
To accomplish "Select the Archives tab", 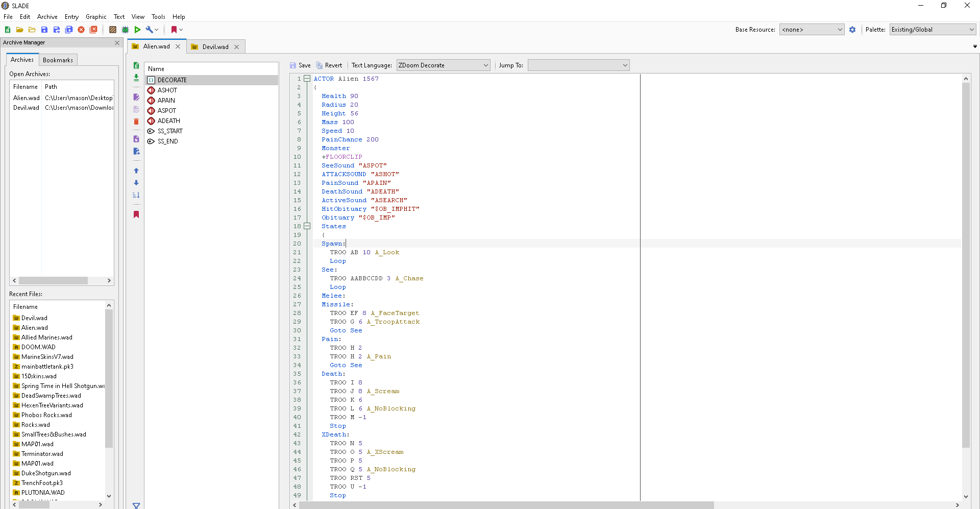I will point(22,60).
